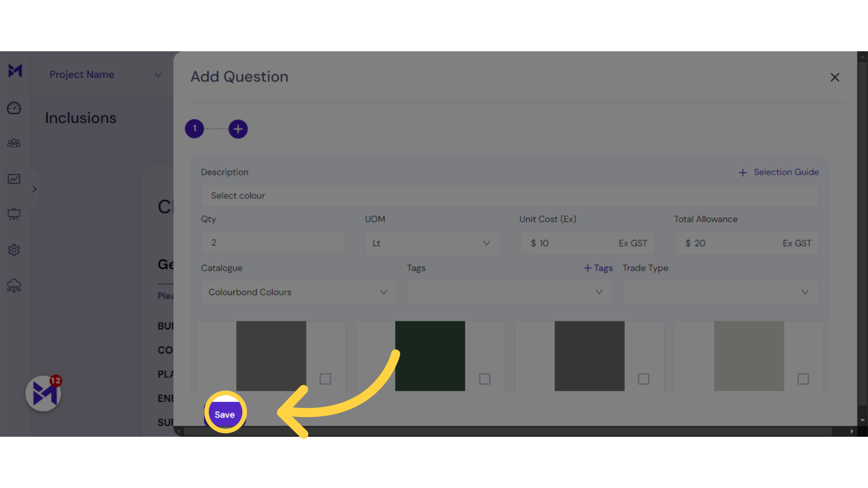Open the Tags dropdown
The width and height of the screenshot is (868, 488).
[x=510, y=292]
